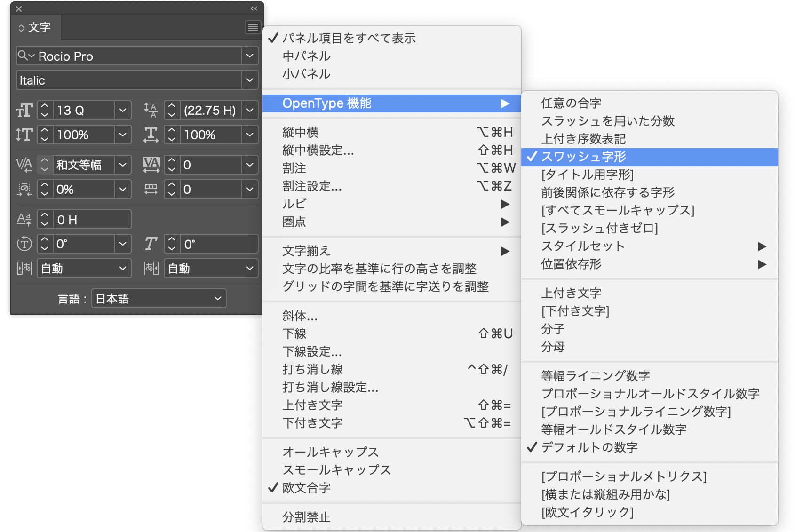This screenshot has width=795, height=532.
Task: Click the font size (tT) icon
Action: [24, 110]
